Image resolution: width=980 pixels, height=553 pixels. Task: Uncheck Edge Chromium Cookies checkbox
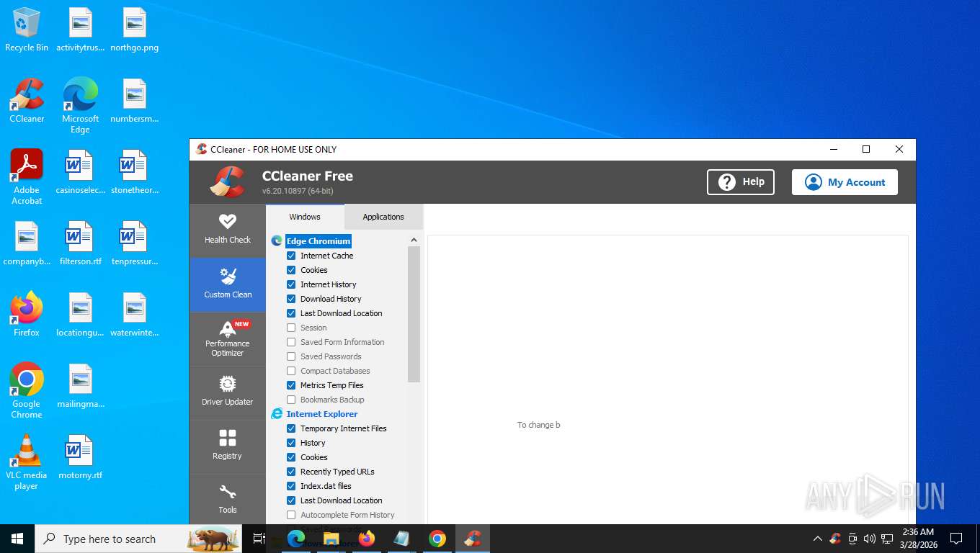point(291,270)
